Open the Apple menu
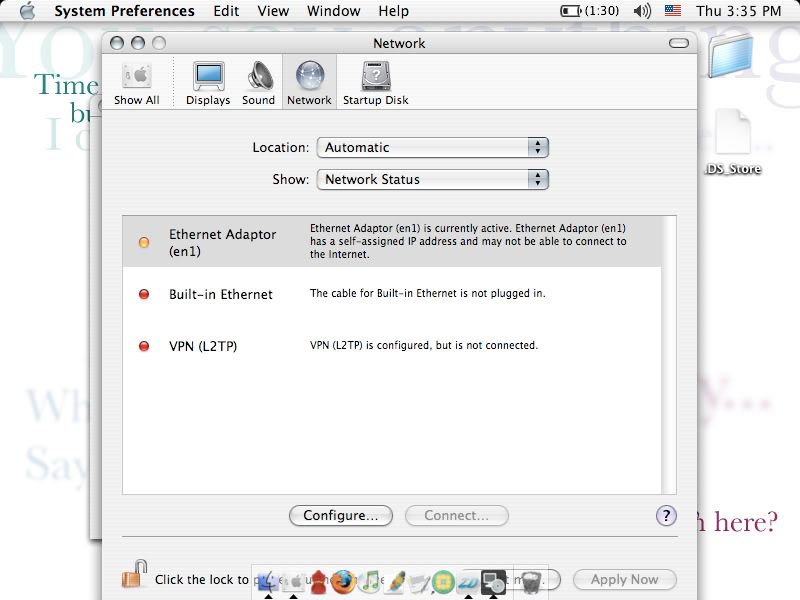The height and width of the screenshot is (600, 800). 28,11
